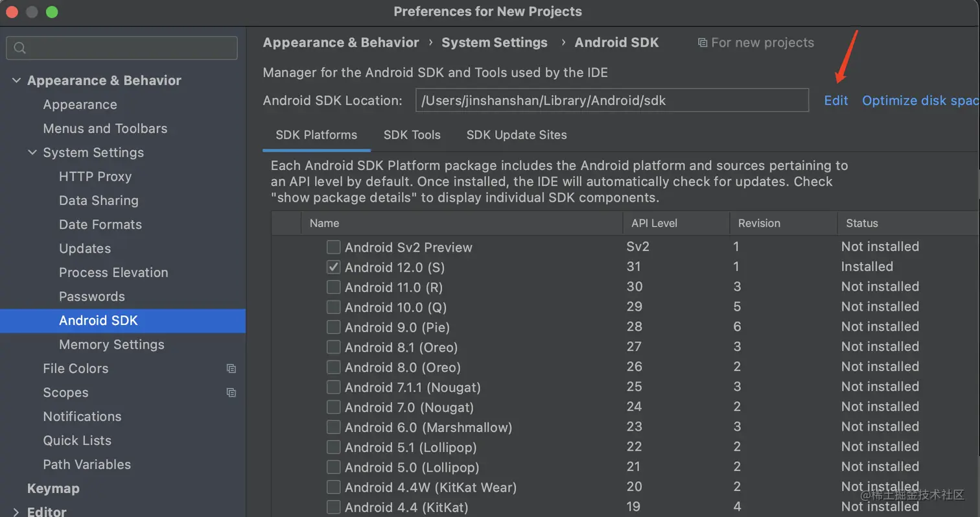Check the Android 7.1.1 (Nougat) checkbox
The width and height of the screenshot is (980, 517).
tap(333, 387)
